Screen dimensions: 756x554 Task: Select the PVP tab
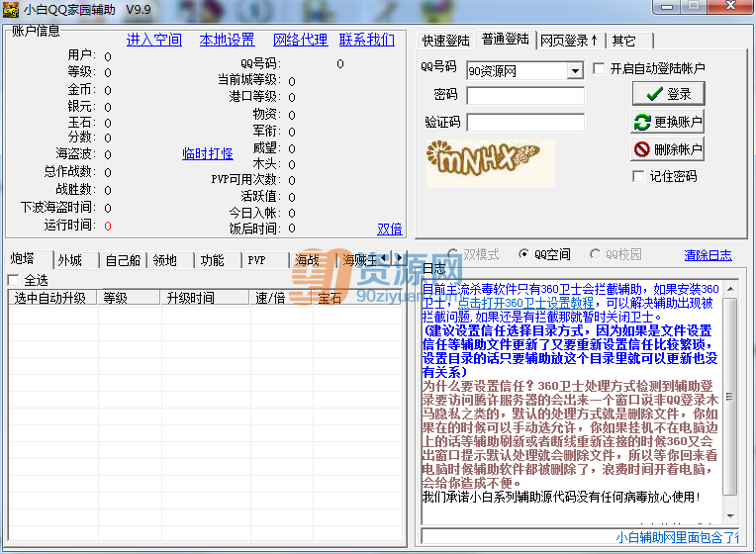click(264, 260)
